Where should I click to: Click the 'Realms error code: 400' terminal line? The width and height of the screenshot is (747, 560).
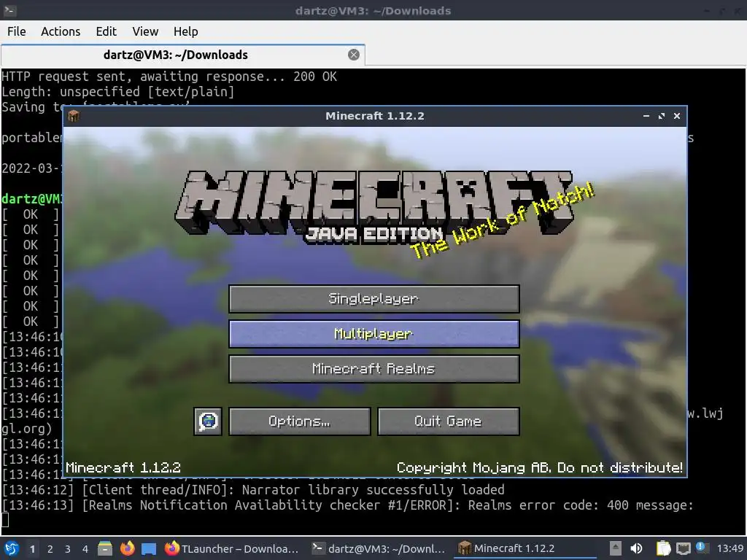[x=348, y=505]
